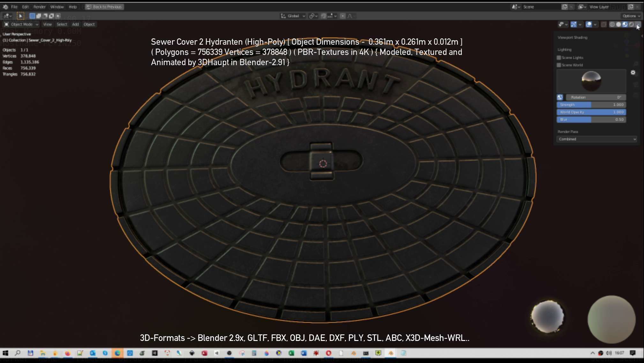This screenshot has height=363, width=644.
Task: Switch to Wireframe shading
Action: pos(612,24)
